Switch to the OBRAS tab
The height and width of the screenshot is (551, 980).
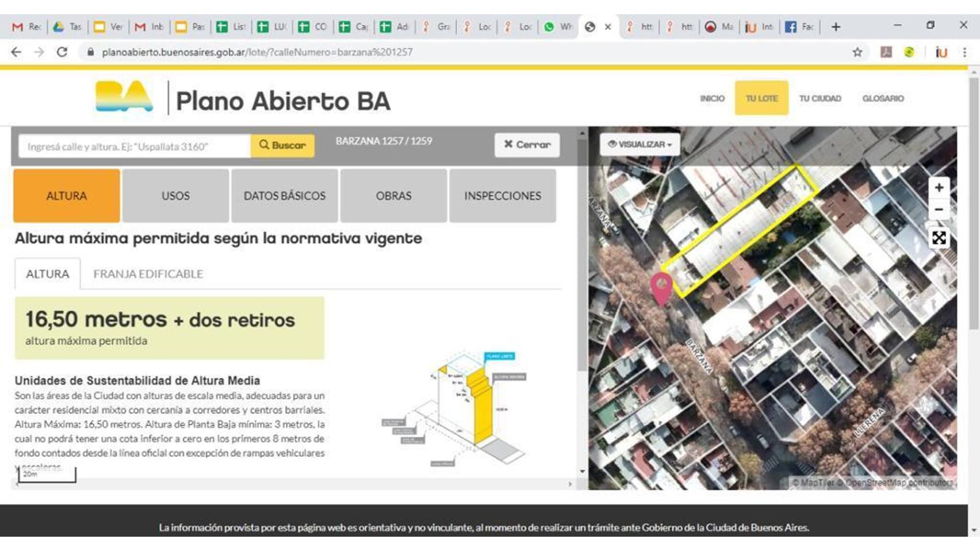[394, 196]
